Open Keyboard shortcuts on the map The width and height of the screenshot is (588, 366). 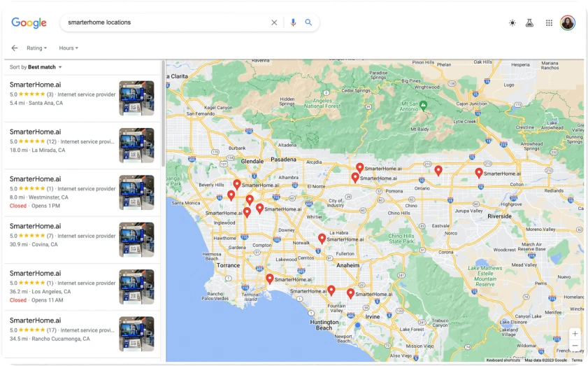[503, 360]
